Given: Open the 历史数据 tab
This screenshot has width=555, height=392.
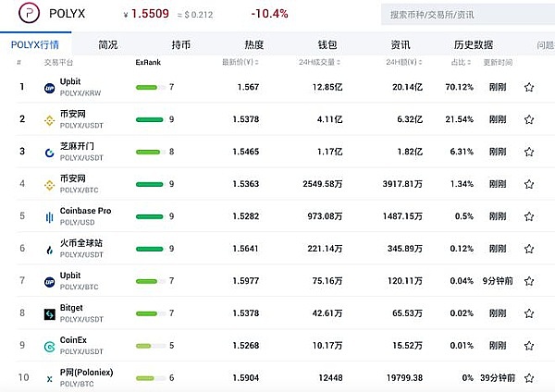Looking at the screenshot, I should point(474,44).
